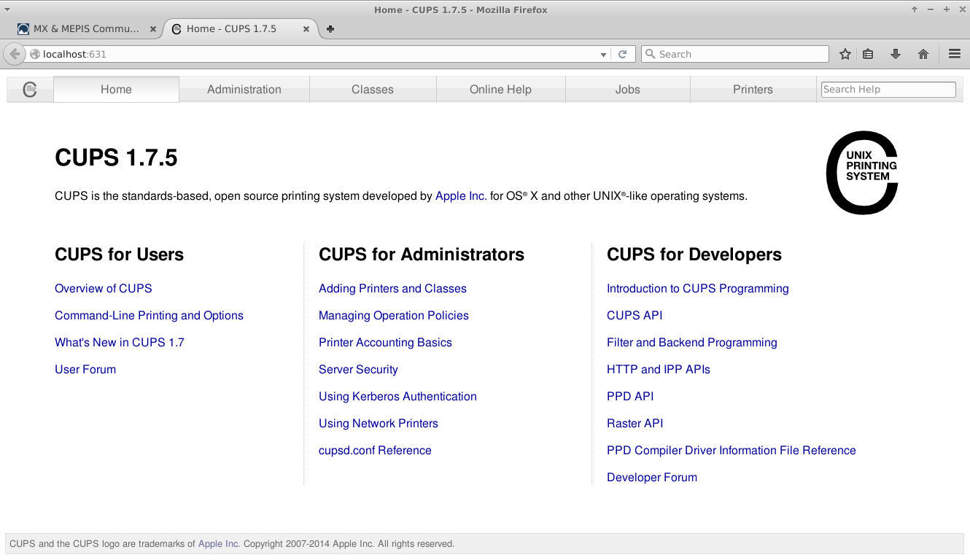Open Introduction to CUPS Programming

[x=698, y=289]
